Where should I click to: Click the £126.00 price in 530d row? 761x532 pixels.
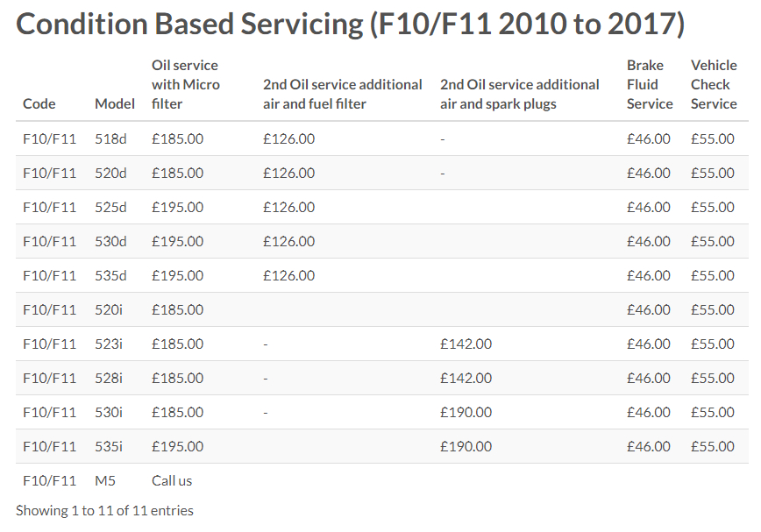288,241
